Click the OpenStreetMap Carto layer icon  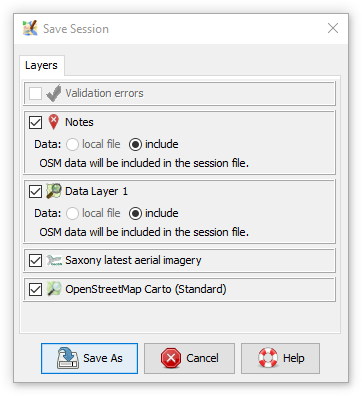(x=53, y=289)
